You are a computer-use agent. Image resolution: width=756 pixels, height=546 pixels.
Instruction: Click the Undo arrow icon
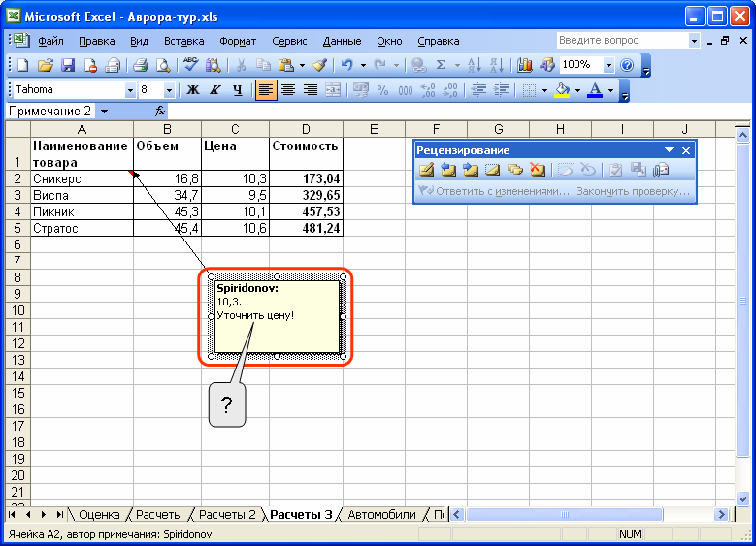tap(346, 65)
